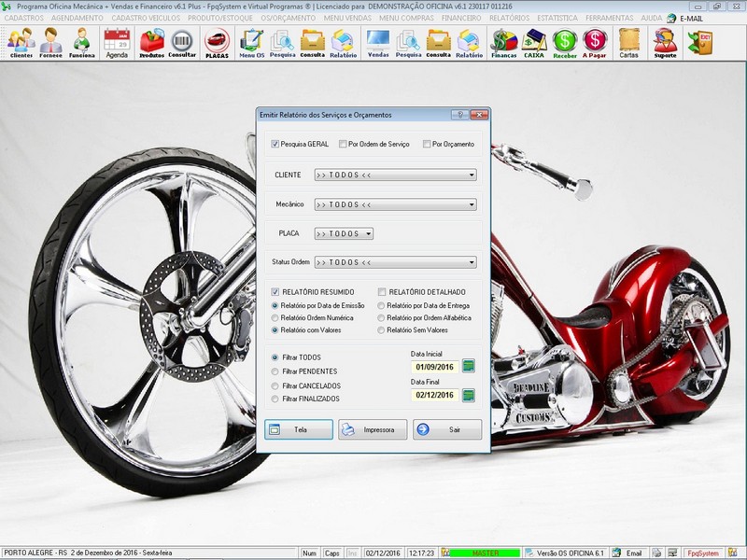Open the Suporte toolbar icon
The height and width of the screenshot is (560, 747).
(666, 43)
